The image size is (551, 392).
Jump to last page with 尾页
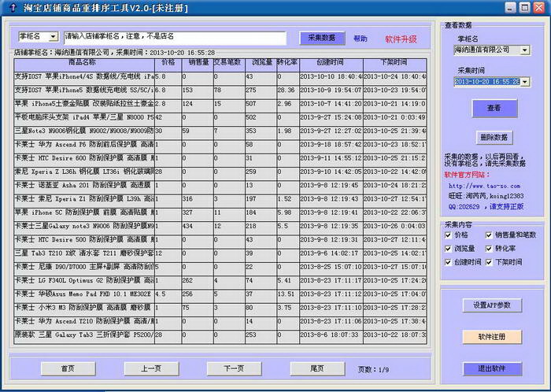[317, 368]
